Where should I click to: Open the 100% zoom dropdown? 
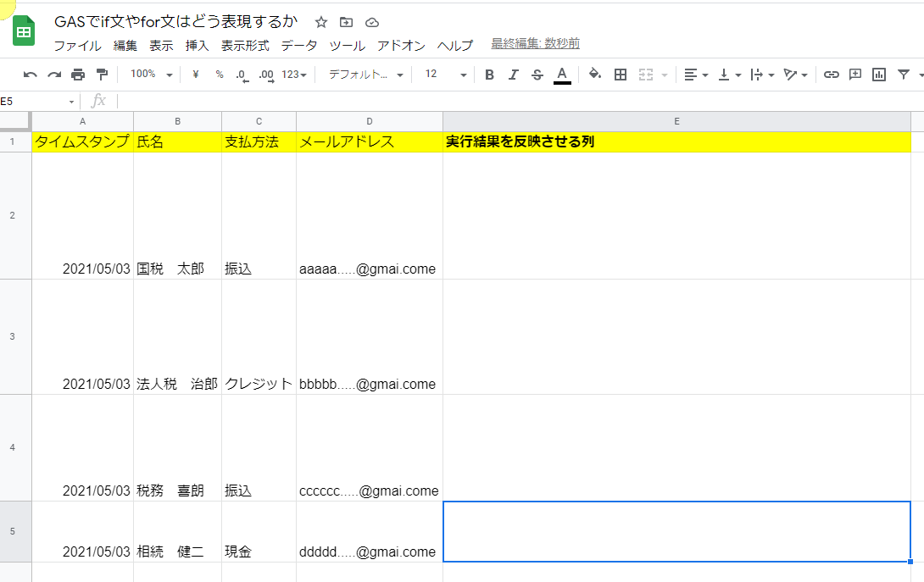point(151,75)
